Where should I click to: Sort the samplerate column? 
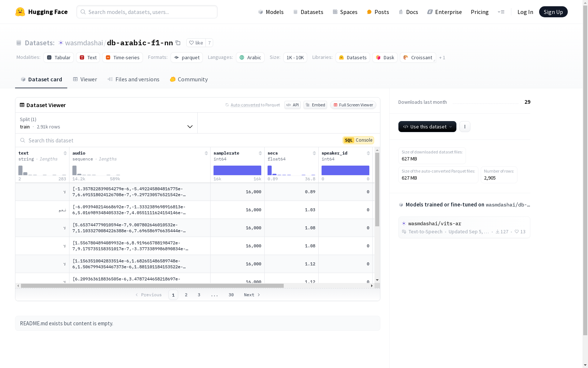pos(260,153)
